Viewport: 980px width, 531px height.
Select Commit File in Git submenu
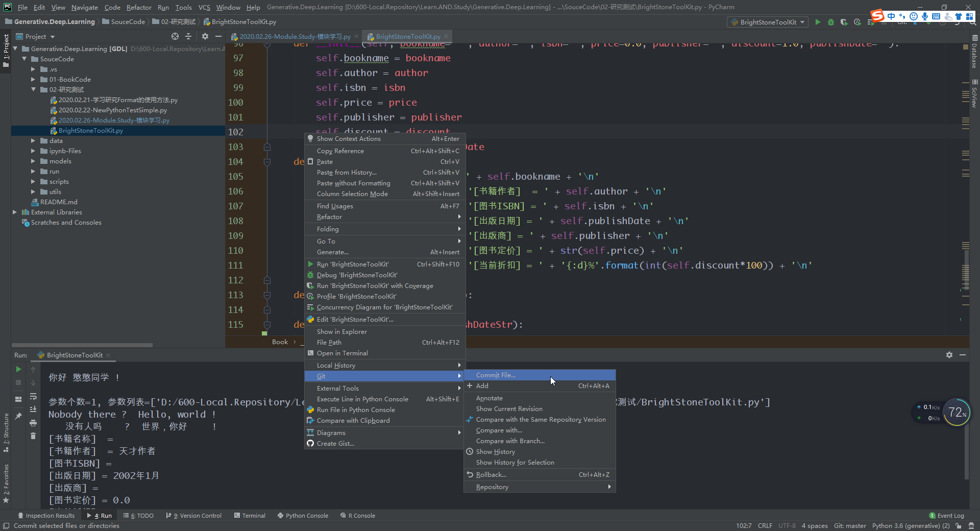pyautogui.click(x=540, y=375)
